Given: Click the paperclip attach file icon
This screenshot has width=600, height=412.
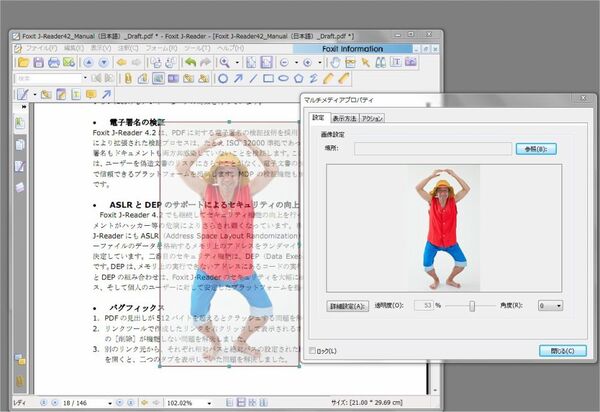Looking at the screenshot, I should (128, 78).
